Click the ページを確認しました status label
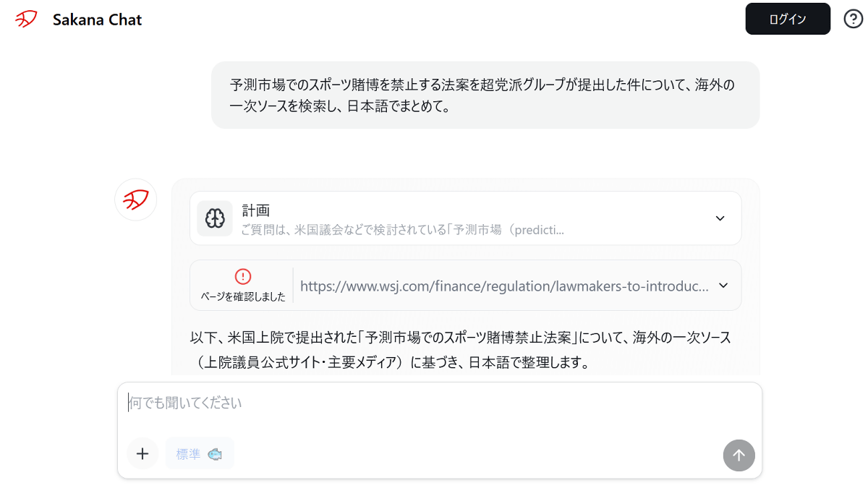The image size is (868, 488). pyautogui.click(x=243, y=296)
